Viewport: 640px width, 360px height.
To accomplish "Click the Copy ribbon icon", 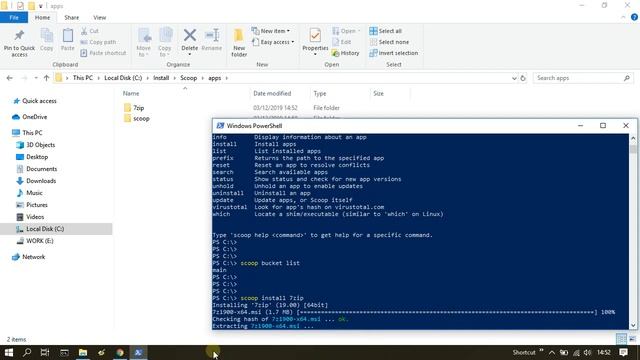I will click(x=47, y=36).
